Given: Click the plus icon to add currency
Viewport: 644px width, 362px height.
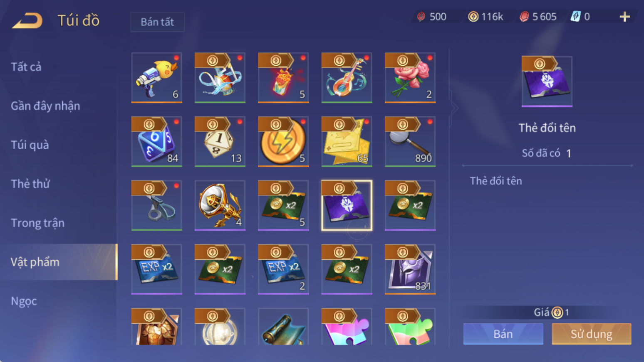Looking at the screenshot, I should (x=624, y=17).
